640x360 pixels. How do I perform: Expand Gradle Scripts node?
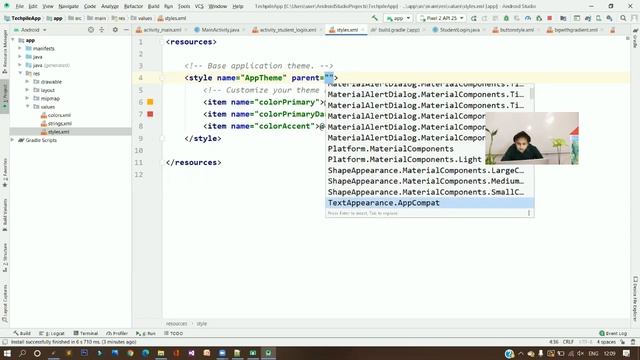[x=13, y=140]
